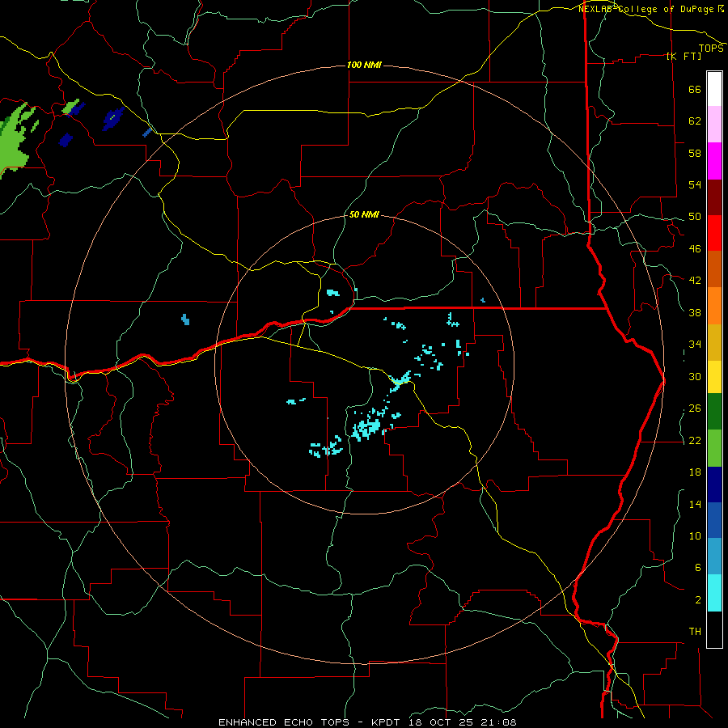Screen dimensions: 728x728
Task: Select the 50 legend value
Action: [x=695, y=217]
